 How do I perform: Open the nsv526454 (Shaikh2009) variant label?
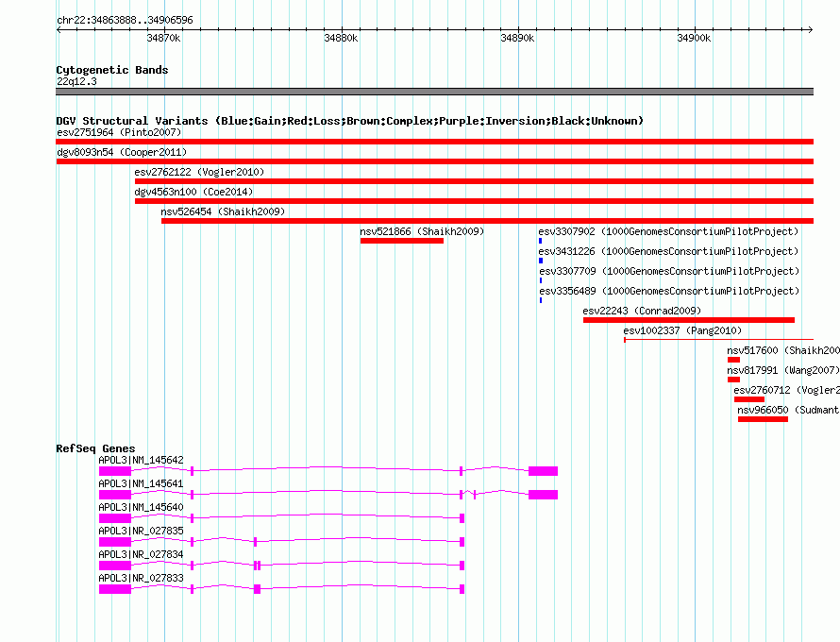(x=223, y=211)
